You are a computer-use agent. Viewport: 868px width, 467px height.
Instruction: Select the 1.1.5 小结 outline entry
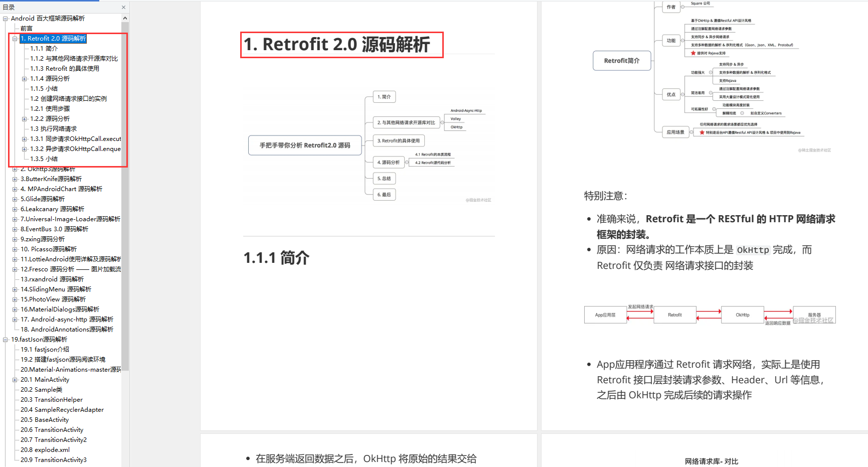point(44,89)
